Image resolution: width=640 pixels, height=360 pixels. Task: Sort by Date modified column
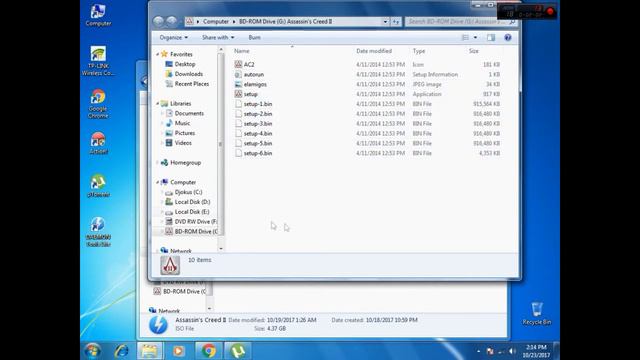click(374, 51)
